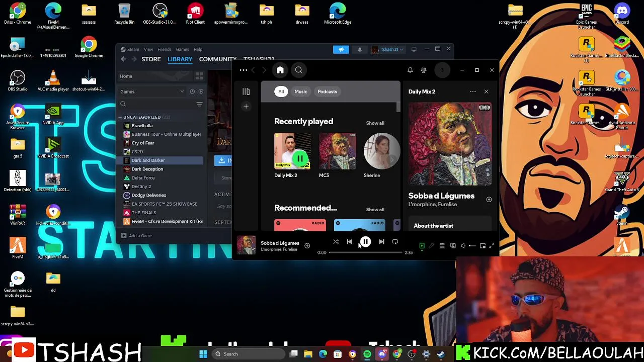Image resolution: width=644 pixels, height=362 pixels.
Task: Open Sobba d Légumes title link in panel
Action: (441, 196)
